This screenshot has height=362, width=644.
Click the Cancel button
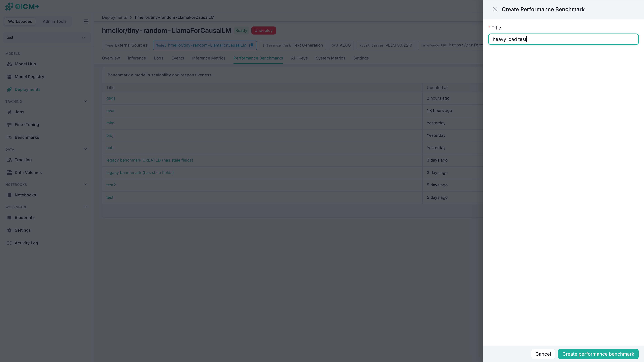543,354
